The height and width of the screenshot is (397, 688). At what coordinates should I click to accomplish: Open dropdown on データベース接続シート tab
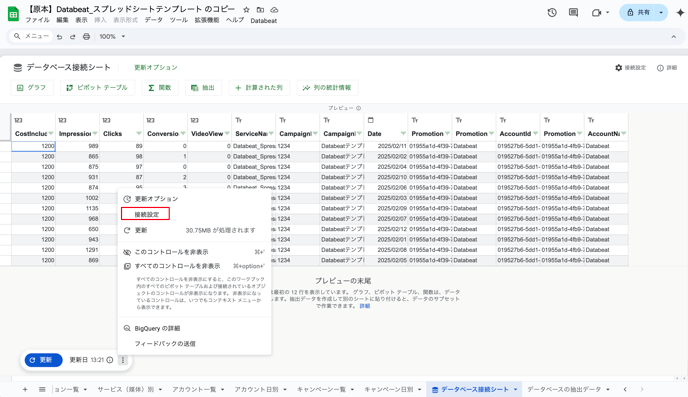(516, 390)
